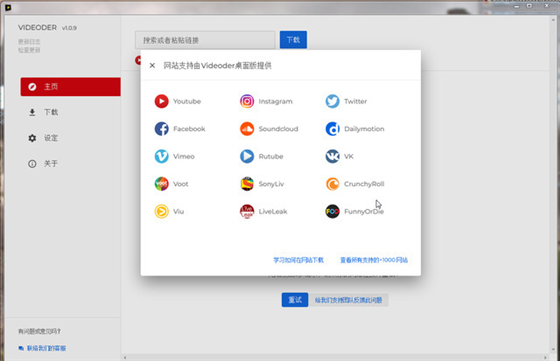Open the Youtube site icon
This screenshot has height=361, width=560.
[161, 101]
